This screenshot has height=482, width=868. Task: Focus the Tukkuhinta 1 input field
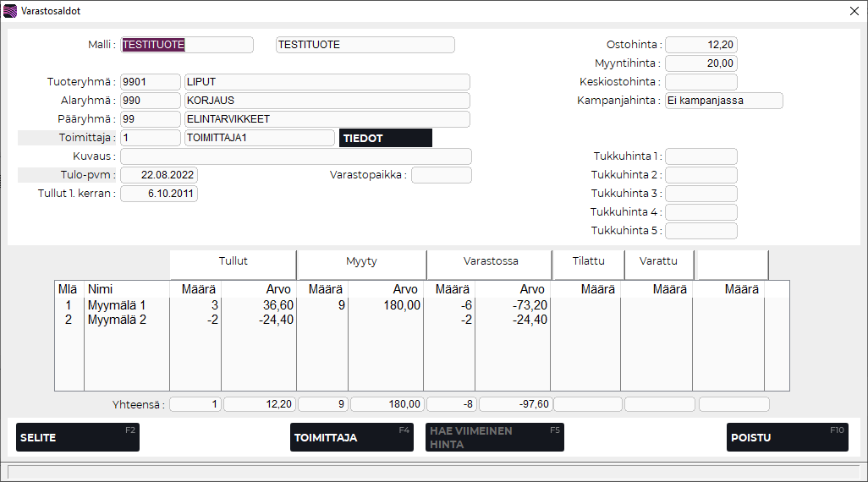[x=700, y=156]
